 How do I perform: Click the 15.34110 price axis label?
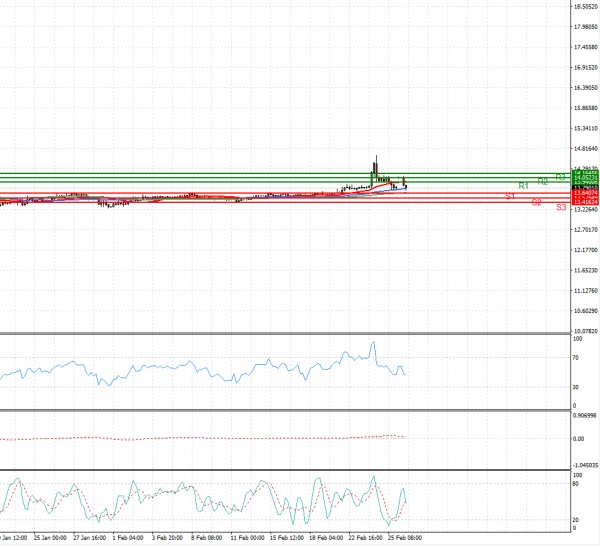585,128
